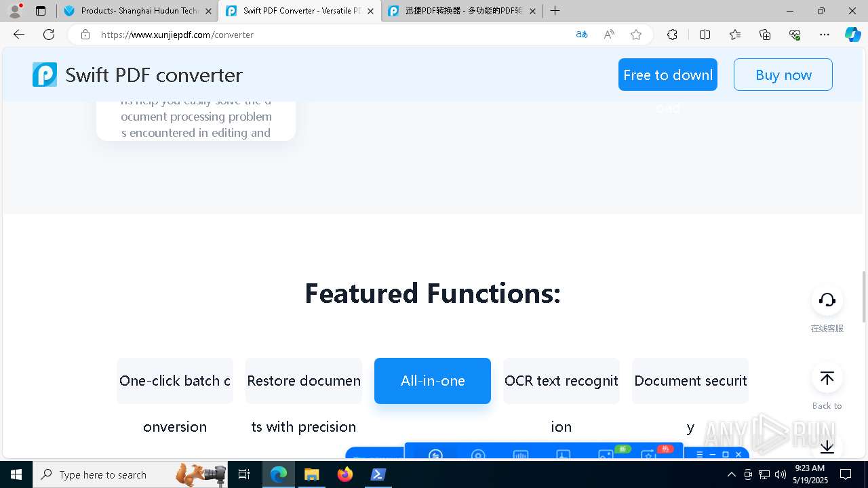The height and width of the screenshot is (488, 868).
Task: Switch to the 迅捷PDF转换器 browser tab
Action: (x=462, y=11)
